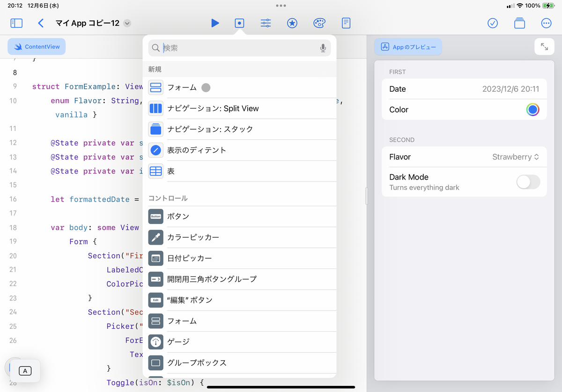562x392 pixels.
Task: Click the ゲージ gauge dial icon
Action: (x=156, y=342)
